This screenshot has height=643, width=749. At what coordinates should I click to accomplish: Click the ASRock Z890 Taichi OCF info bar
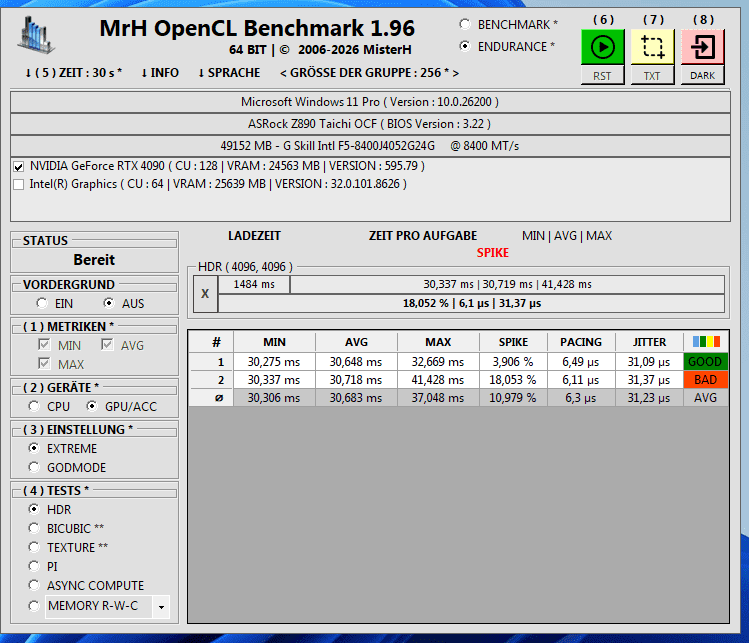pyautogui.click(x=370, y=124)
